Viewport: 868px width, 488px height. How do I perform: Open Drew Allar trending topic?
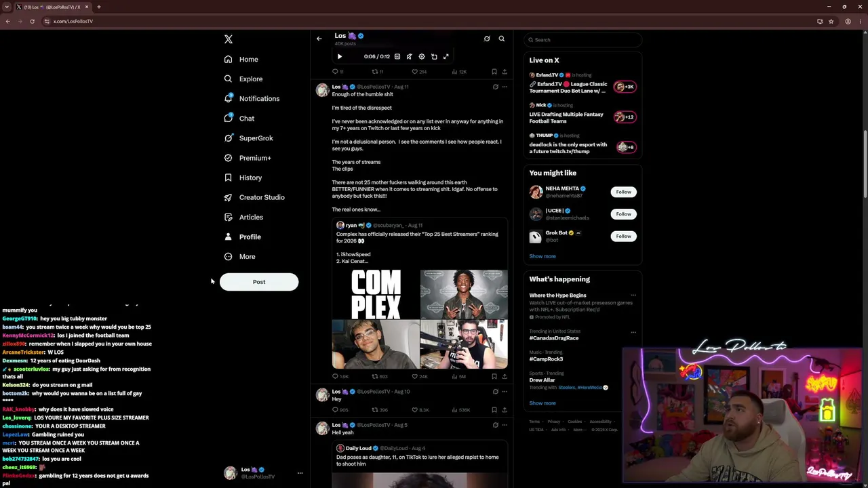542,380
